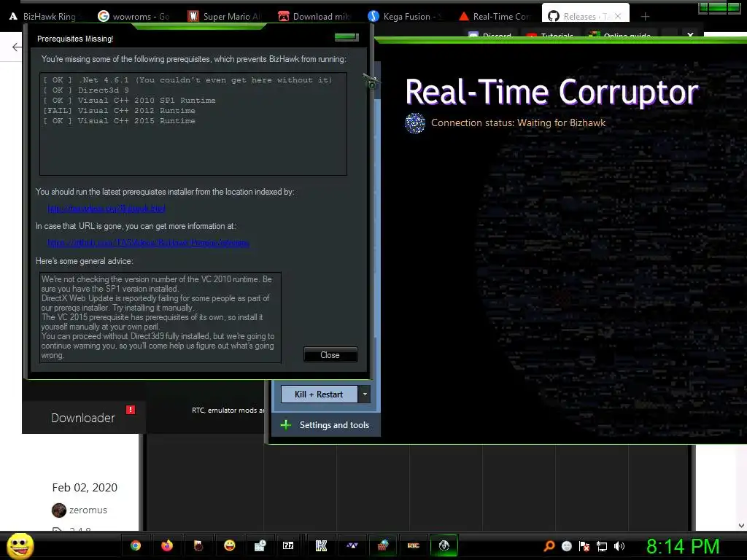Open the calendar clock taskbar icon

coord(260,545)
